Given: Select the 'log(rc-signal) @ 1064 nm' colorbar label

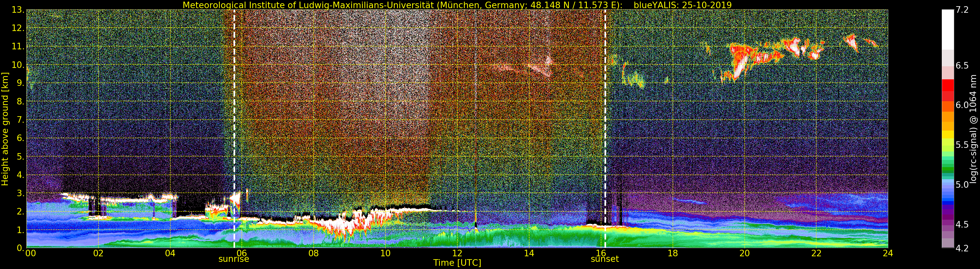Looking at the screenshot, I should point(973,129).
